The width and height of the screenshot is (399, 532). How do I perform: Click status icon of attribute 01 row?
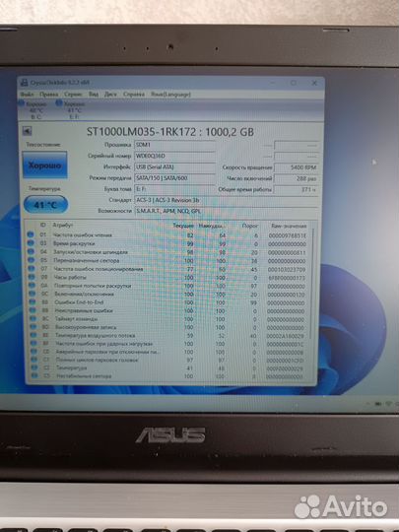[31, 234]
